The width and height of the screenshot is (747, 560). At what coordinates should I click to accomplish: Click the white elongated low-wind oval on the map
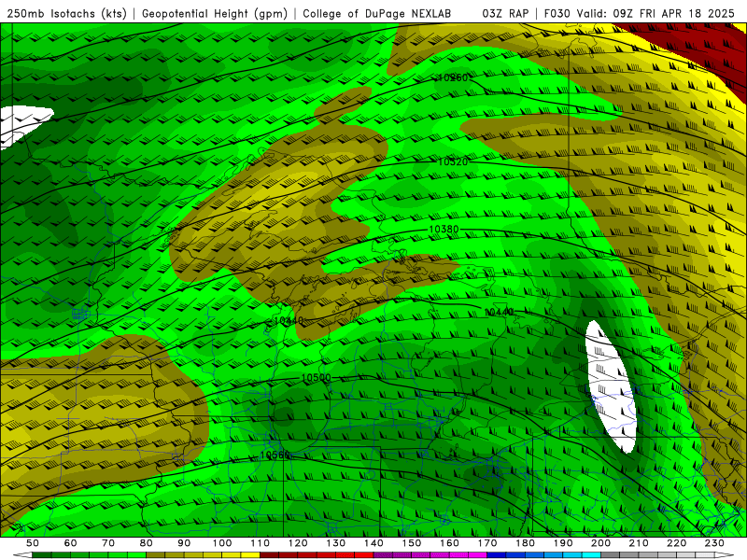(x=612, y=386)
